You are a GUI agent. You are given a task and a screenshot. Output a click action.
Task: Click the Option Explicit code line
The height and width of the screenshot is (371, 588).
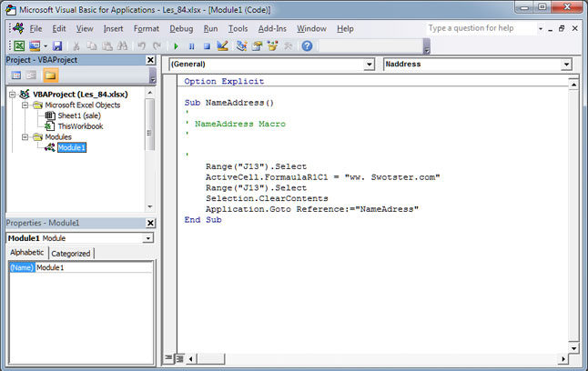click(224, 81)
